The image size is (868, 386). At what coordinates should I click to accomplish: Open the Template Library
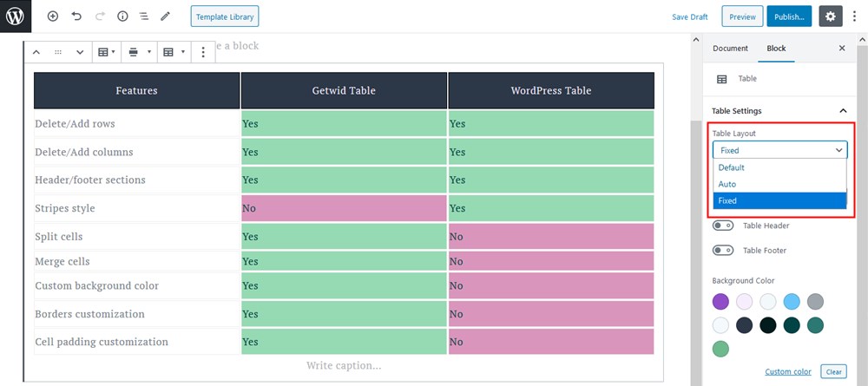(225, 16)
